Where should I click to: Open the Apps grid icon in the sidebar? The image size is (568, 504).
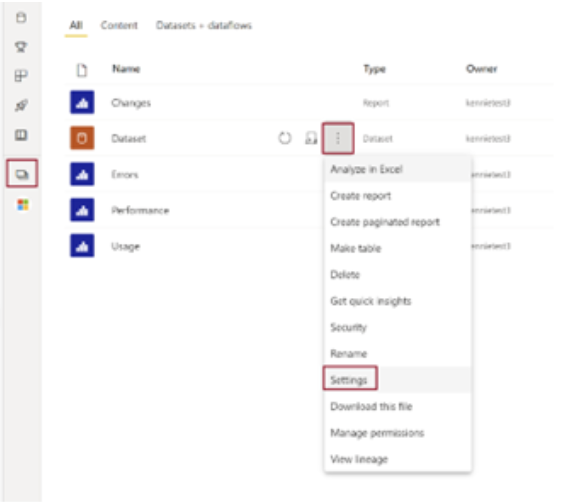21,76
